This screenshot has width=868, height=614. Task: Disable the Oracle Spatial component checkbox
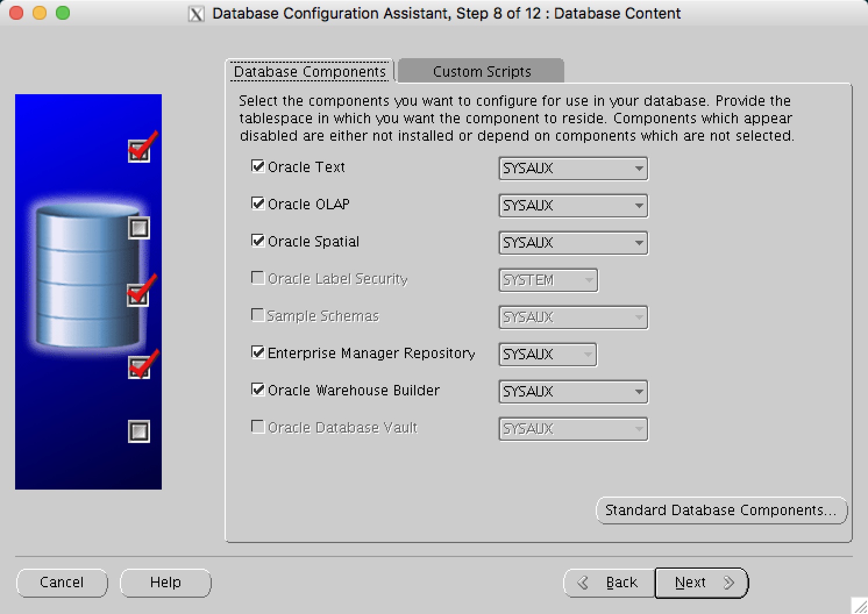pyautogui.click(x=258, y=241)
